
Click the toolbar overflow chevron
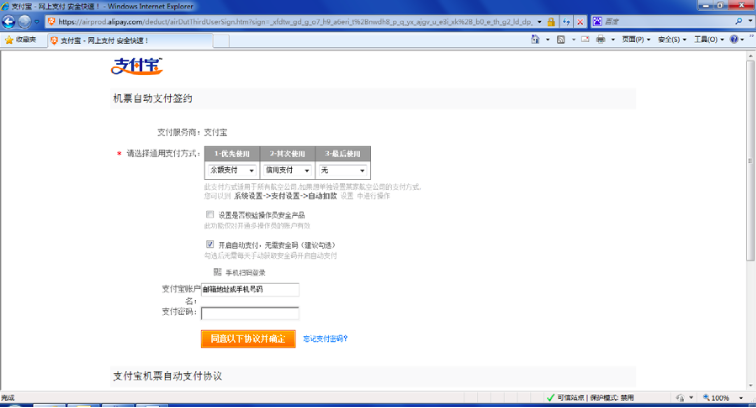tap(752, 38)
